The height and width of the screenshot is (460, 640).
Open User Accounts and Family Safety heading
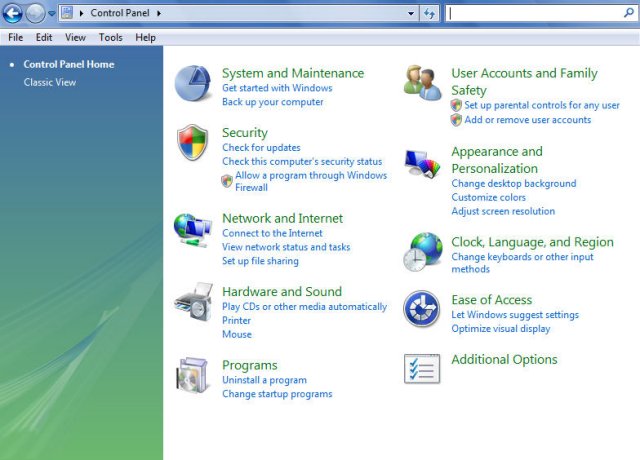(524, 82)
